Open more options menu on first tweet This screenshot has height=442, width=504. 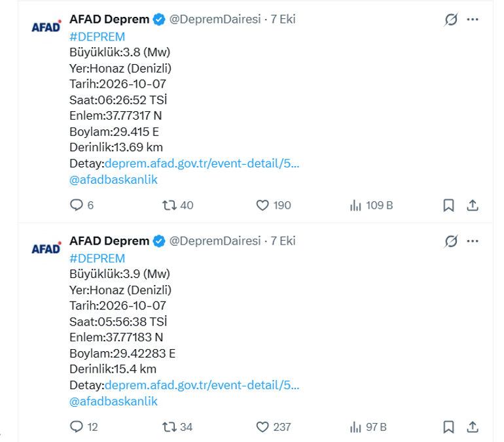click(473, 20)
